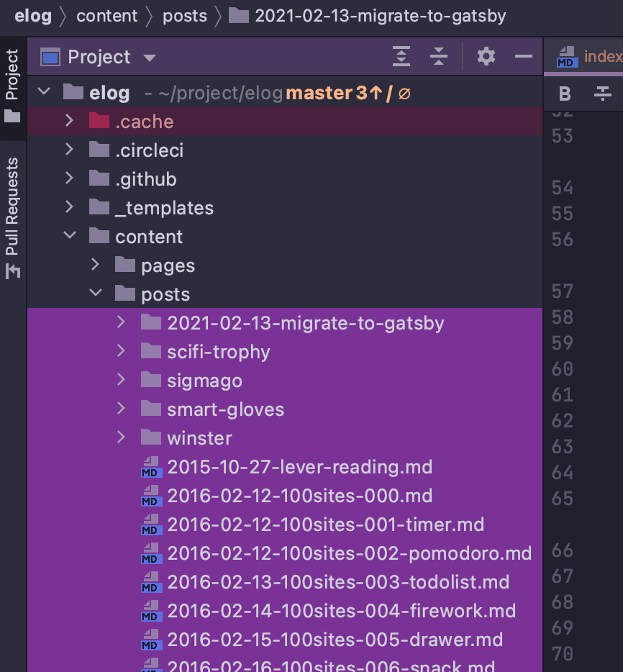Expand the .cache folder
The width and height of the screenshot is (623, 672).
[x=69, y=121]
